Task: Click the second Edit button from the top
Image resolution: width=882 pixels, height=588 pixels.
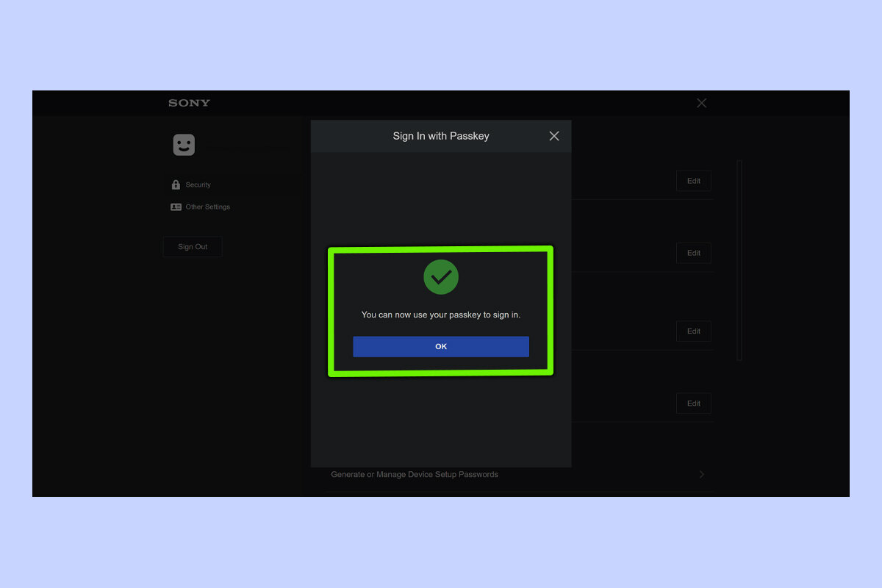Action: pos(694,253)
